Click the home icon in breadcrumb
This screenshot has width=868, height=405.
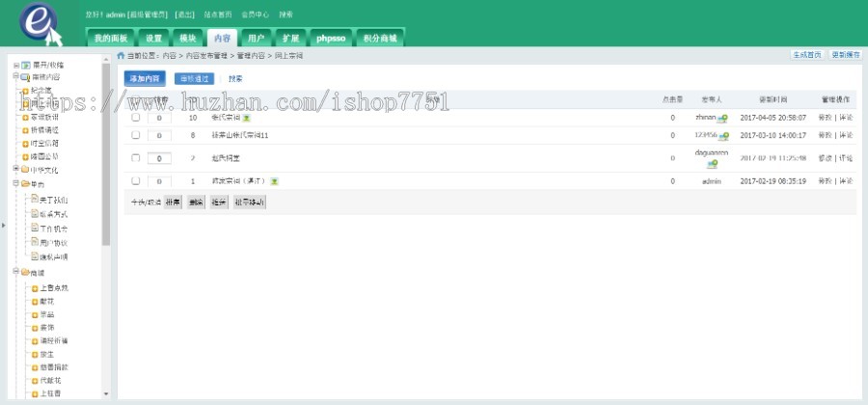click(121, 55)
